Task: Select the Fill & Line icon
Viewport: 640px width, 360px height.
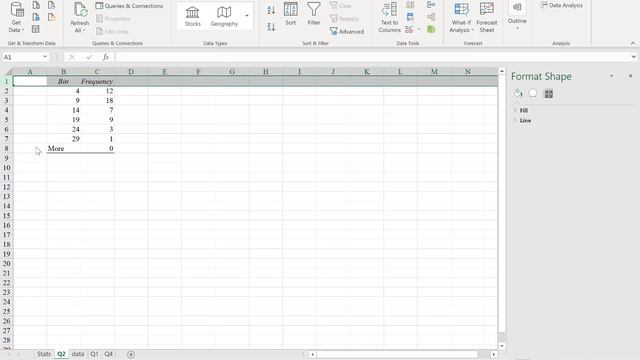Action: pos(518,93)
